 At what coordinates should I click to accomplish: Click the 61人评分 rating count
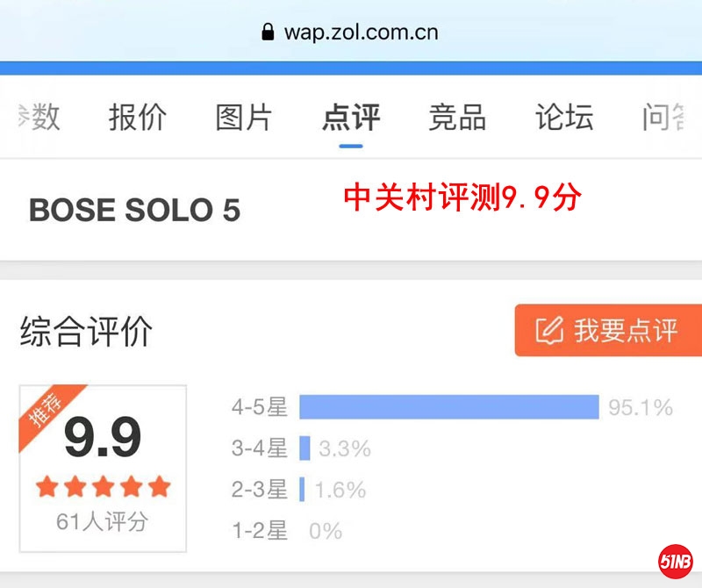(x=103, y=522)
